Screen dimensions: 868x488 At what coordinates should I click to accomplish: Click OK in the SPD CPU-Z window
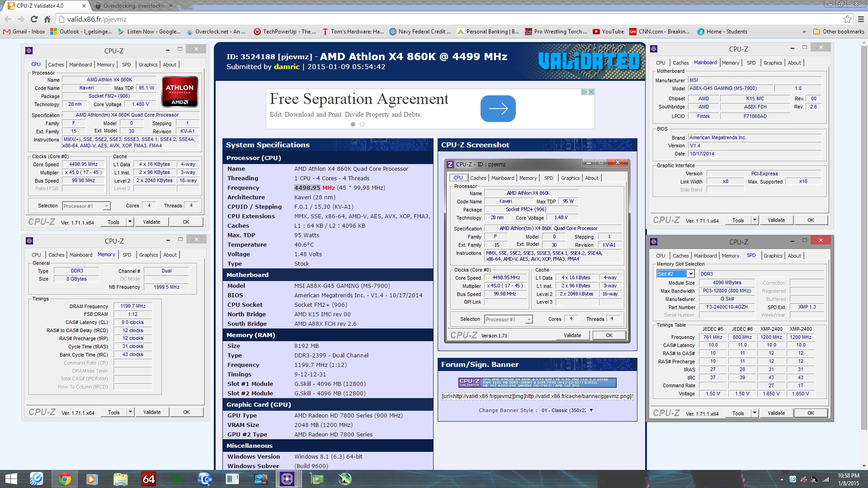811,413
